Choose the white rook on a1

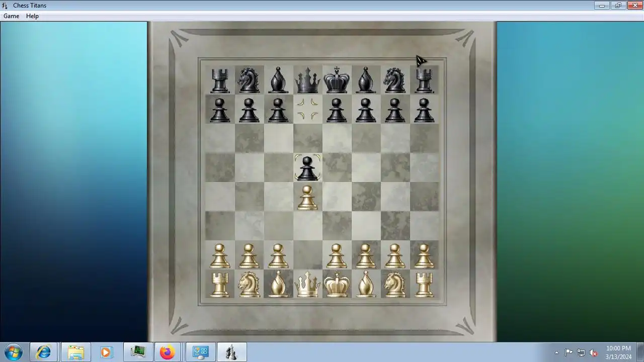220,285
